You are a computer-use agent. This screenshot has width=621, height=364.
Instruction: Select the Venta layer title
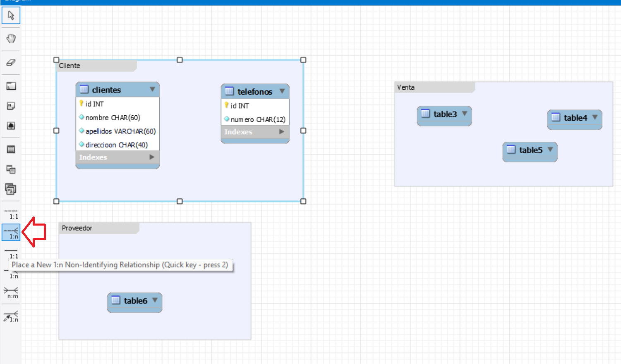pos(406,87)
